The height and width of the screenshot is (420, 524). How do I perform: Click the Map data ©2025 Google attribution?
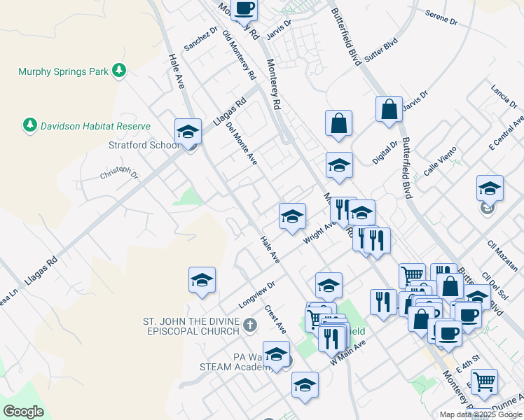pos(481,414)
